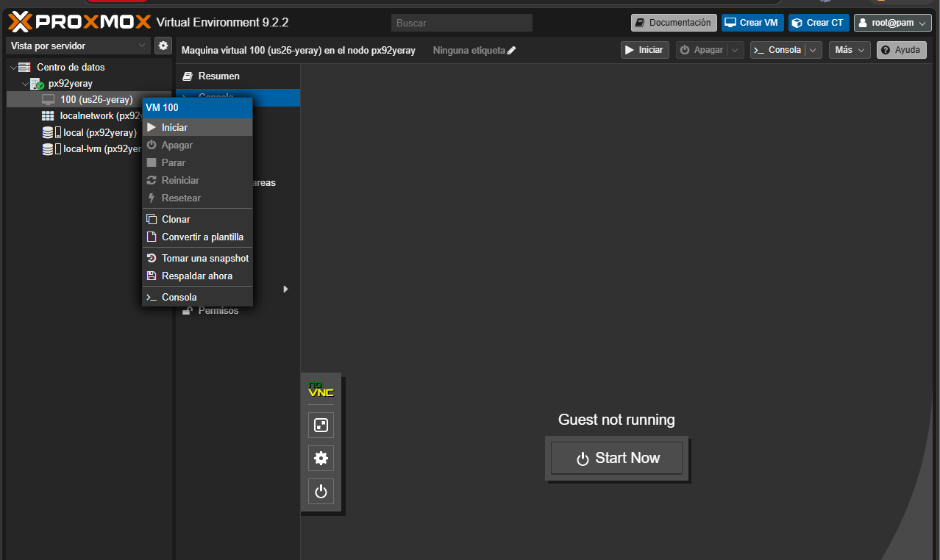Image resolution: width=940 pixels, height=560 pixels.
Task: Click the Ayuda button
Action: [x=901, y=50]
